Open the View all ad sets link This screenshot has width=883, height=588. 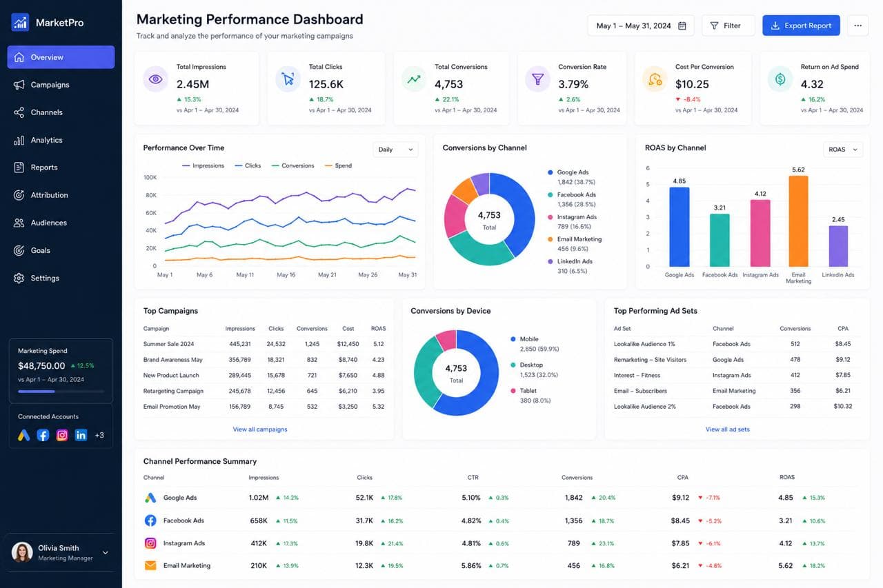tap(727, 429)
